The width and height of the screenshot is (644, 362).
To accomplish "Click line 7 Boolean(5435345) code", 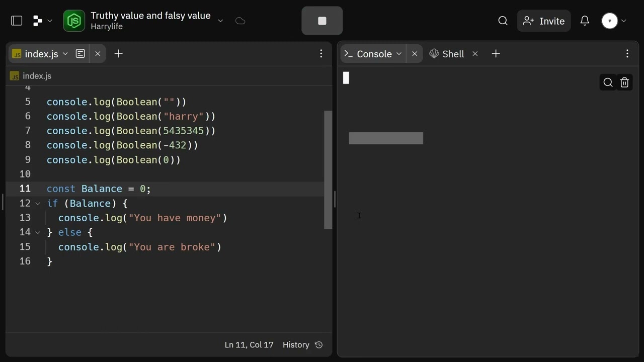I will (131, 131).
